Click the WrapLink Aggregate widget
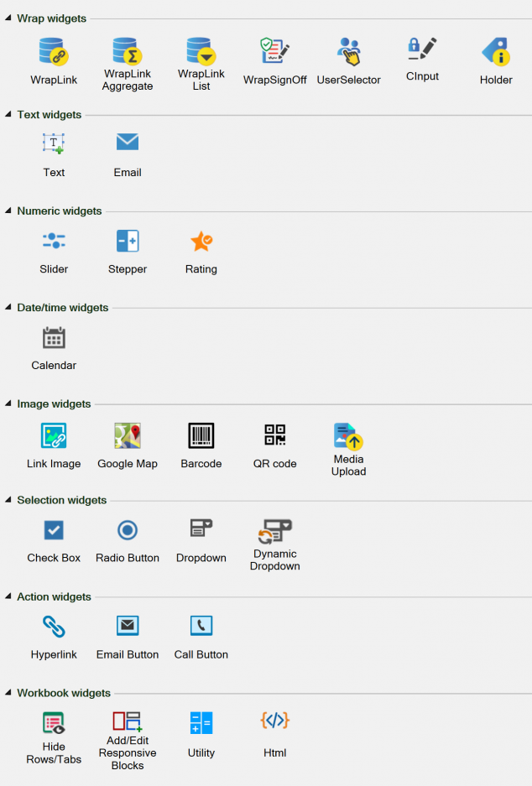This screenshot has width=532, height=786. [128, 52]
